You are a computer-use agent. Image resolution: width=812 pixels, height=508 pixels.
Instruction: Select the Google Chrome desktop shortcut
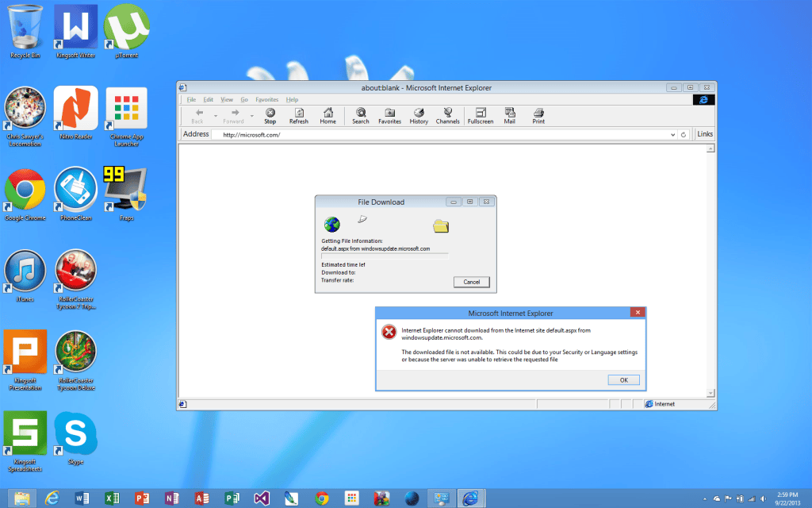(25, 194)
